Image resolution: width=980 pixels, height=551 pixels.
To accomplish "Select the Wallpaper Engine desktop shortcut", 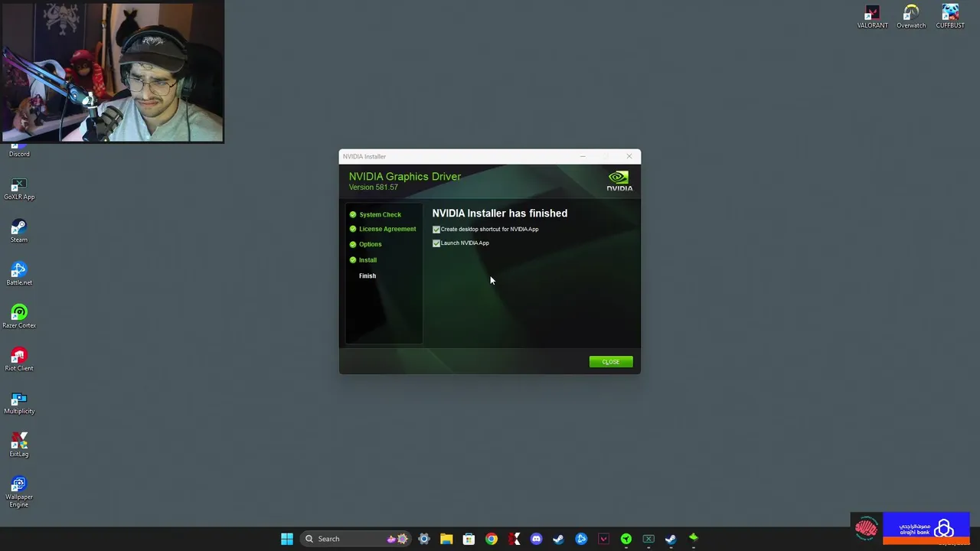I will [x=19, y=492].
